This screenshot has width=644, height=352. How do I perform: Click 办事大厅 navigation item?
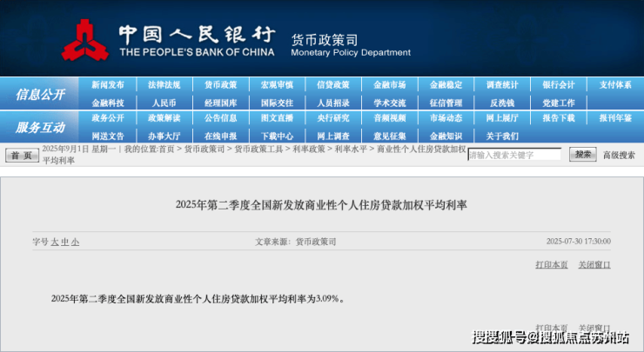164,136
